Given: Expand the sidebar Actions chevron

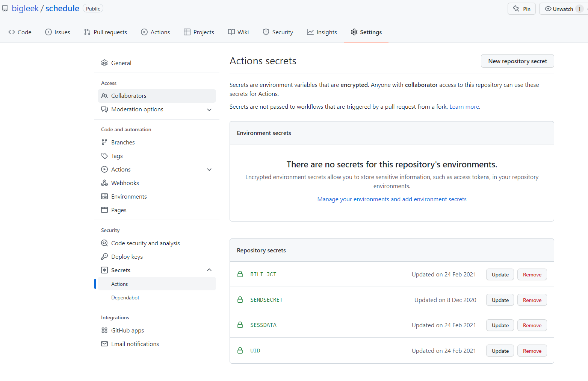Looking at the screenshot, I should point(209,170).
